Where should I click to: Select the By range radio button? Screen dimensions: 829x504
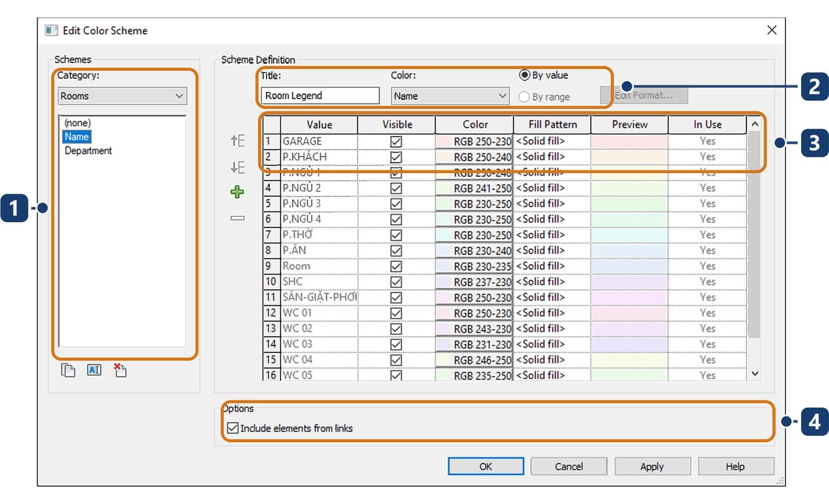(x=524, y=97)
